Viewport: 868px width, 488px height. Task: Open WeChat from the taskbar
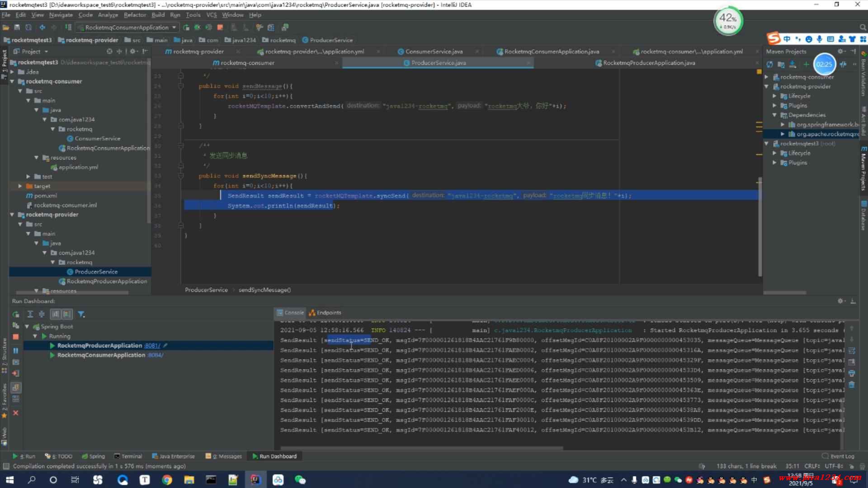(x=300, y=480)
